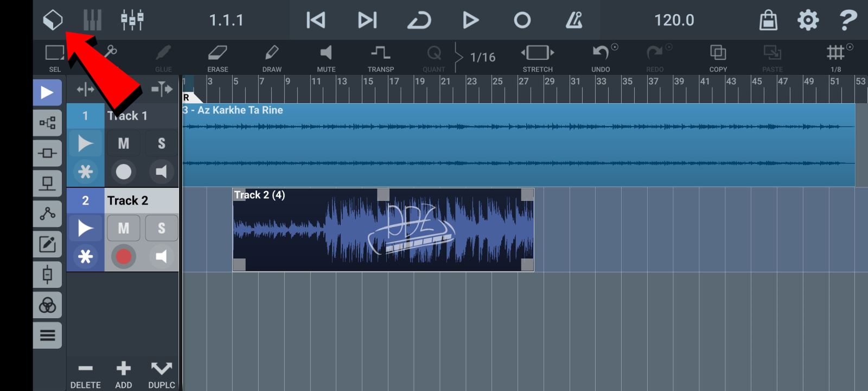Open the in-app shop bag icon
868x391 pixels.
(768, 20)
